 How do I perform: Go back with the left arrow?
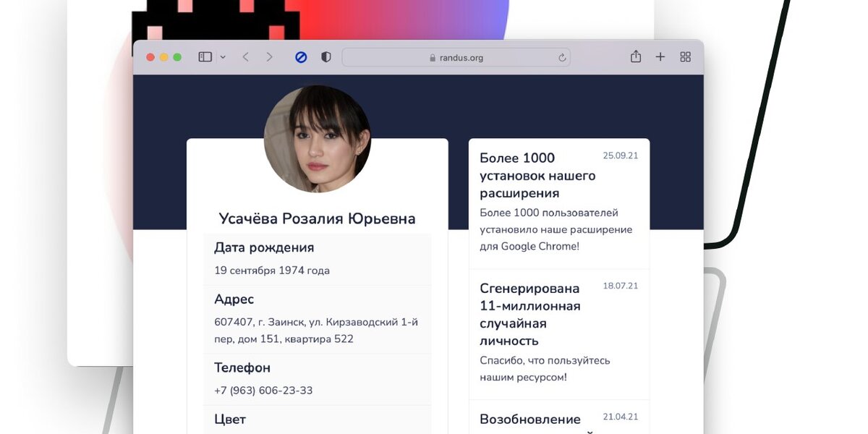click(x=246, y=57)
